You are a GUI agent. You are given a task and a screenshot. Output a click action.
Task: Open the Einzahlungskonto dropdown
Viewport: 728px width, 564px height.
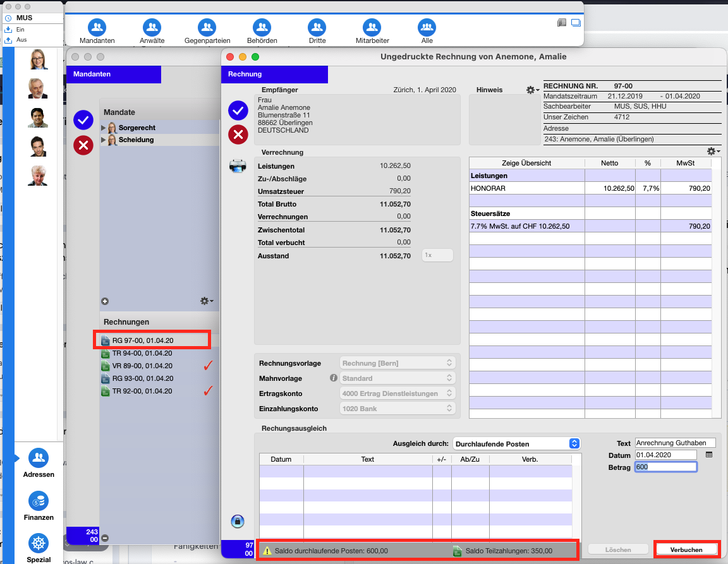(x=397, y=409)
